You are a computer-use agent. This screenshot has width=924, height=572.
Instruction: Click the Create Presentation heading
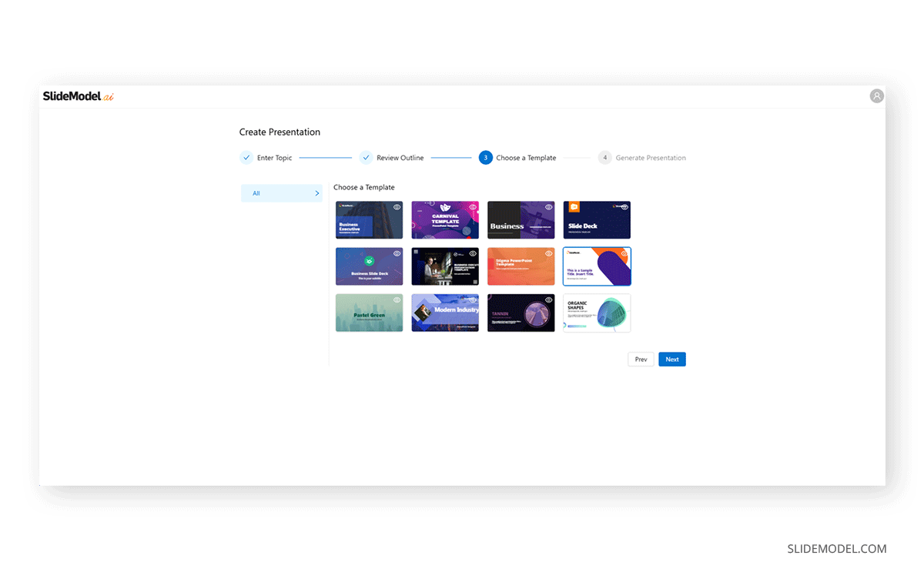tap(280, 132)
